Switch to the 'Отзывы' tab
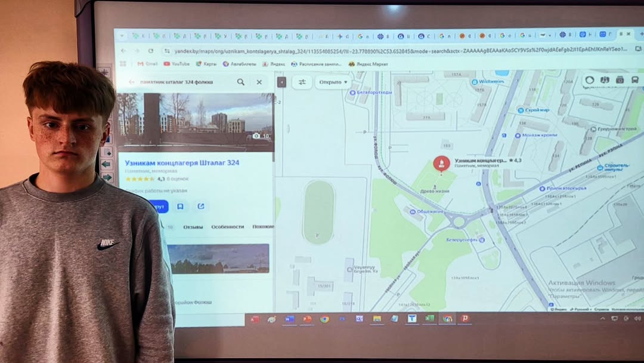This screenshot has height=363, width=644. (x=193, y=227)
